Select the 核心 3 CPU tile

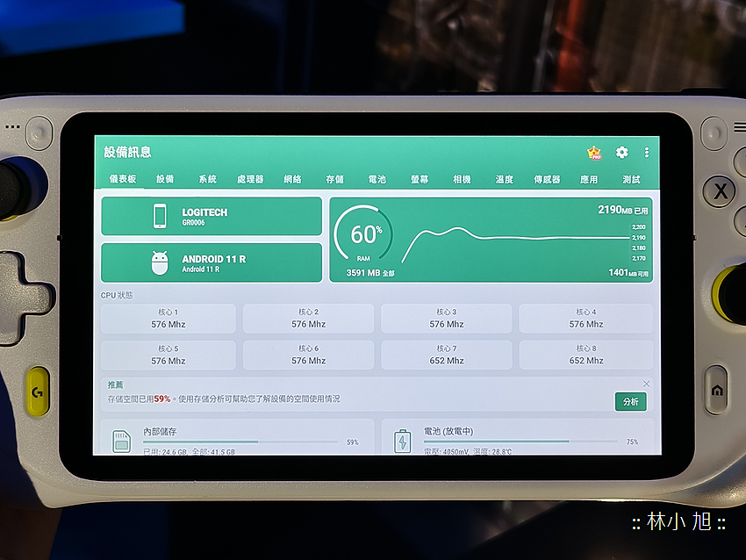(446, 319)
